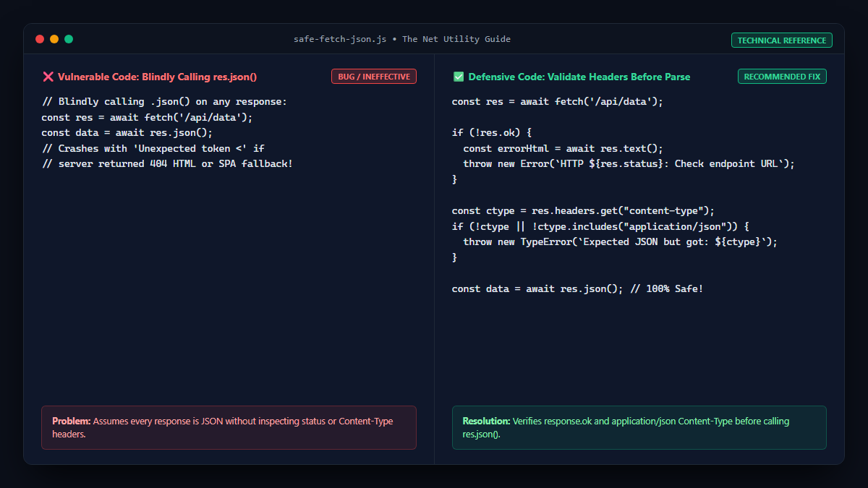Click line ending with '// 100% Safe!'
The width and height of the screenshot is (868, 488).
(577, 288)
